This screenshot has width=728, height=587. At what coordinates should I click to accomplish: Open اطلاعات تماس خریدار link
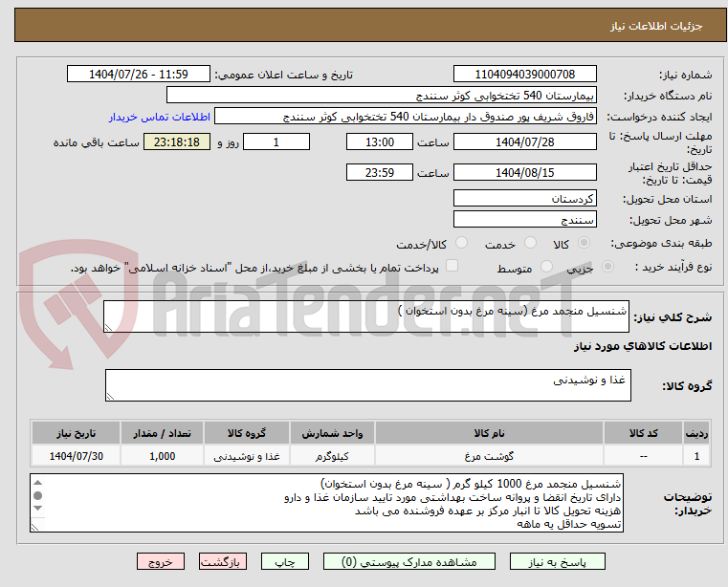159,117
